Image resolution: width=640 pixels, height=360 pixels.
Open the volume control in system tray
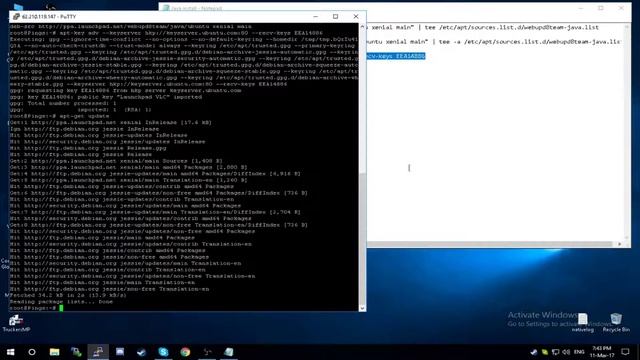coord(566,352)
